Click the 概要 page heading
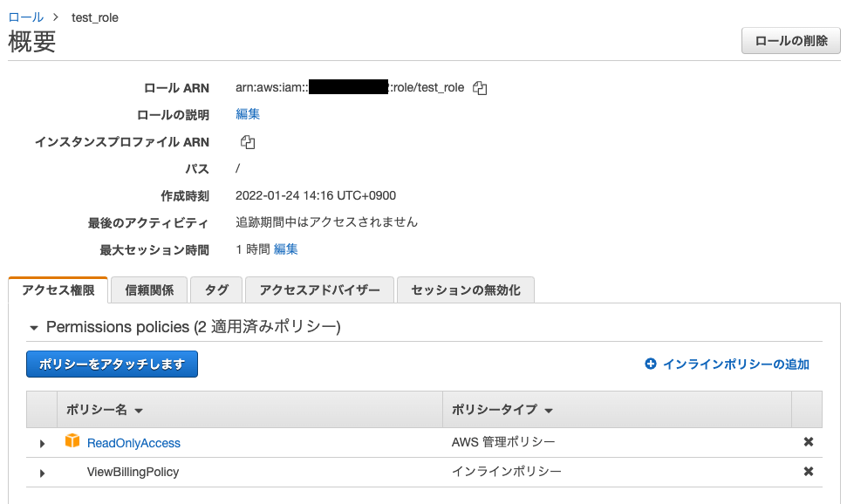The width and height of the screenshot is (854, 504). click(x=32, y=41)
